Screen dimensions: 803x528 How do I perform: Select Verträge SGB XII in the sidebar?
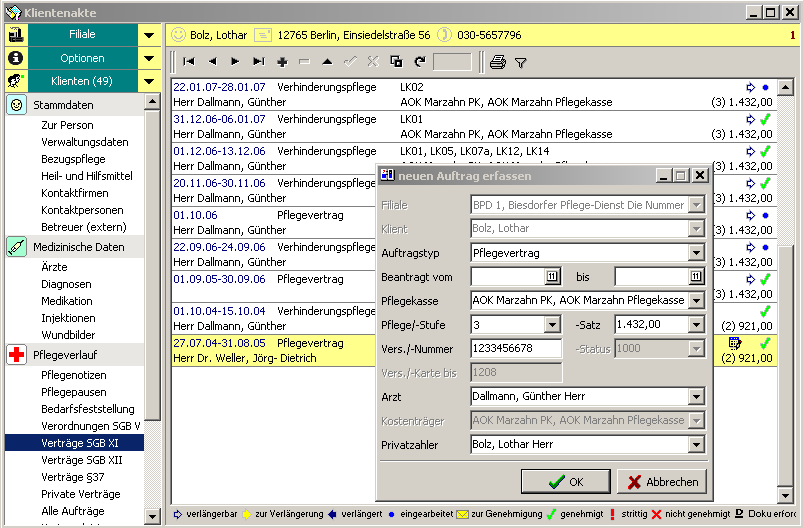[81, 460]
